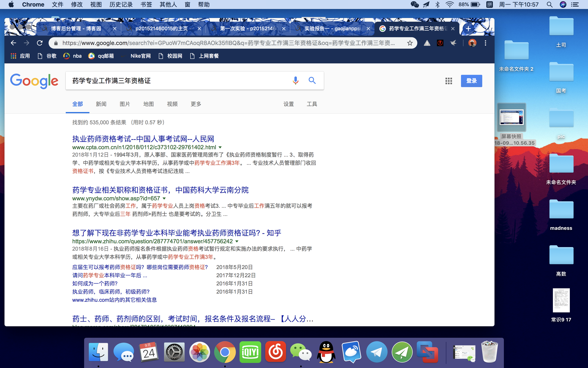Open Calendar in the dock
588x368 pixels.
tap(149, 352)
